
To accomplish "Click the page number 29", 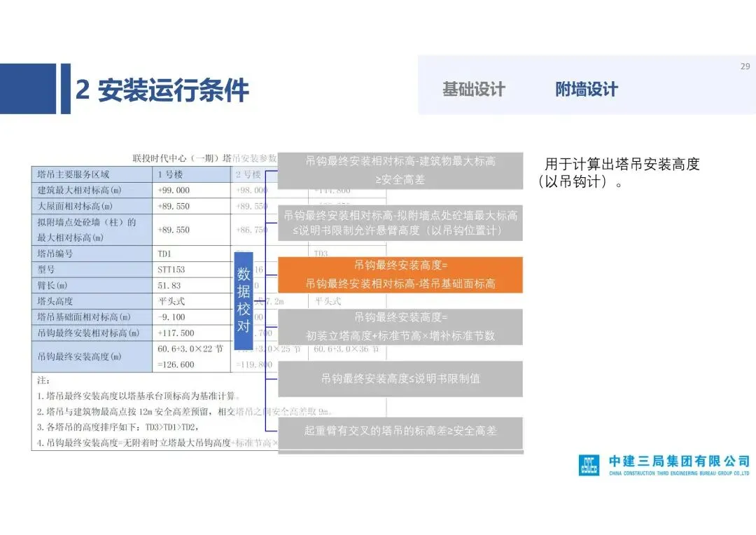I will coord(745,67).
